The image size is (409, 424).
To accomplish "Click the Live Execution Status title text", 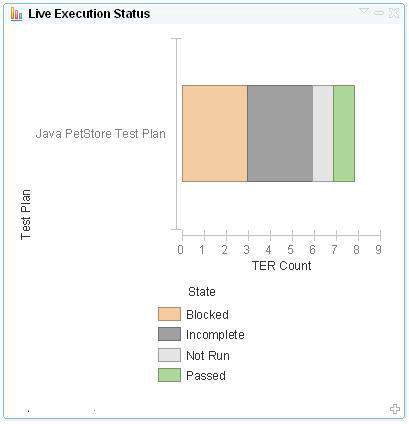I will tap(89, 14).
